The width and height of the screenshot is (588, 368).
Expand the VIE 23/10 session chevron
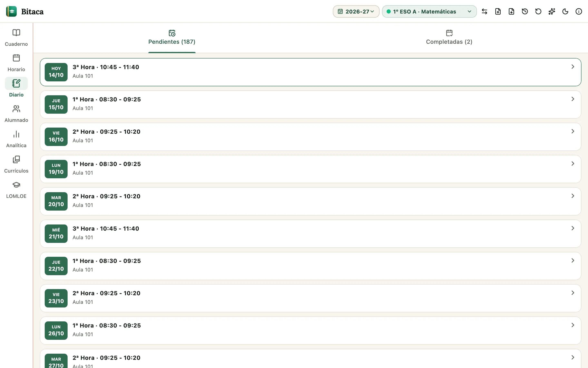click(x=573, y=293)
